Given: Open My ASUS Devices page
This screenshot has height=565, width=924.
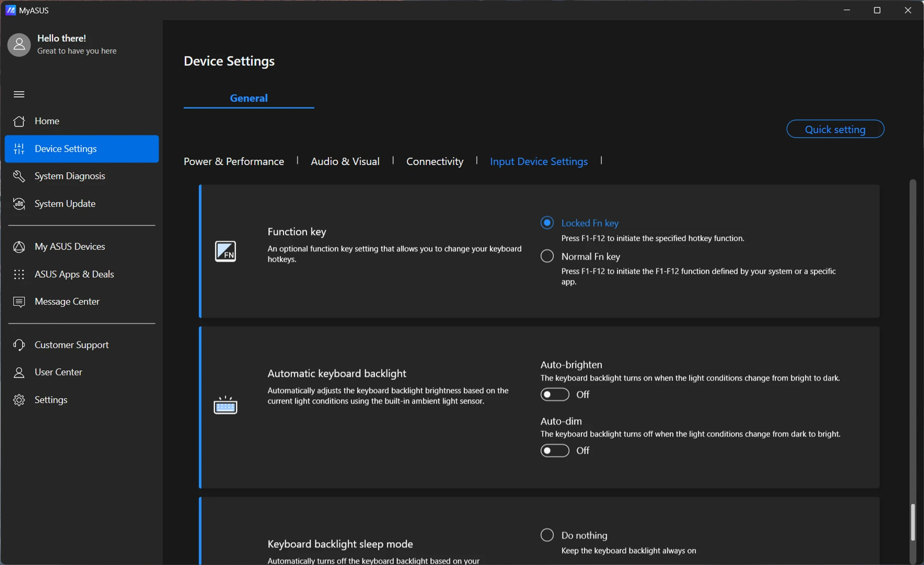Looking at the screenshot, I should tap(82, 247).
